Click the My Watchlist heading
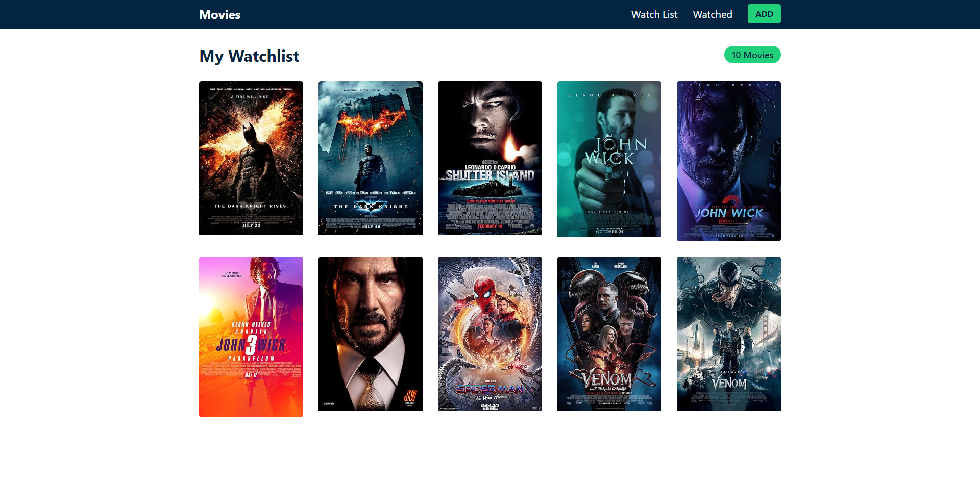Screen dimensions: 980x485 [x=249, y=56]
